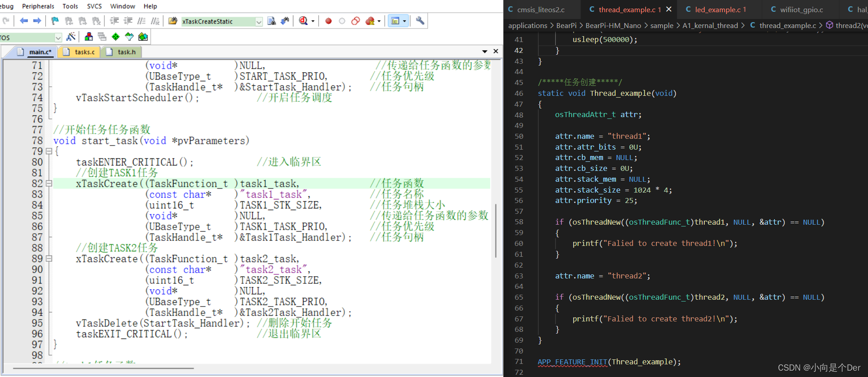Open Manage Run-Time Environment, the green diamond
This screenshot has height=377, width=868.
pos(116,37)
